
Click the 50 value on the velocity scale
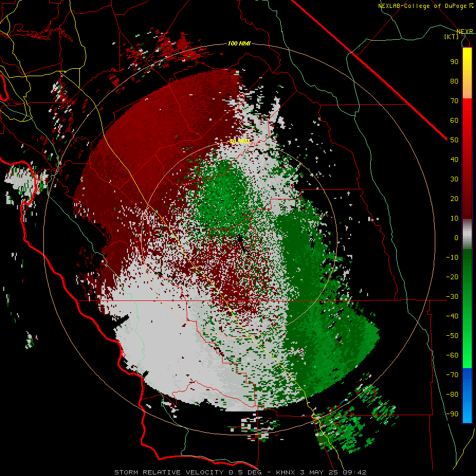(454, 140)
